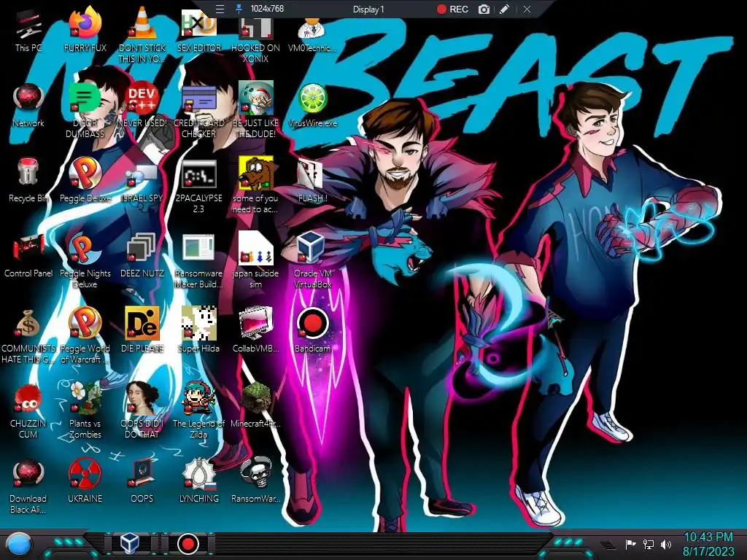Viewport: 747px width, 560px height.
Task: Open the CREDIT CARD CHECKER shortcut
Action: point(198,111)
